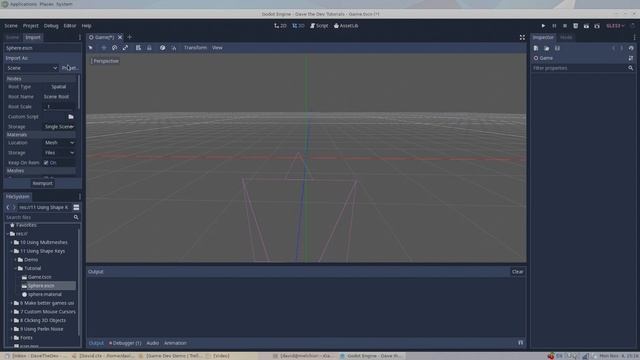Go to previous object in Inspector history
Screen dimensions: 640x360
[613, 48]
